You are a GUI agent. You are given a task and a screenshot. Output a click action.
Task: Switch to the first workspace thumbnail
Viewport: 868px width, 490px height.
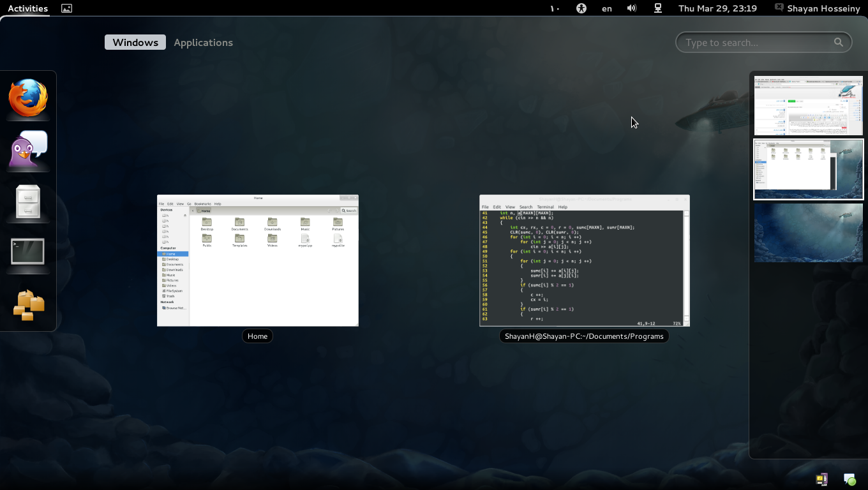(808, 105)
